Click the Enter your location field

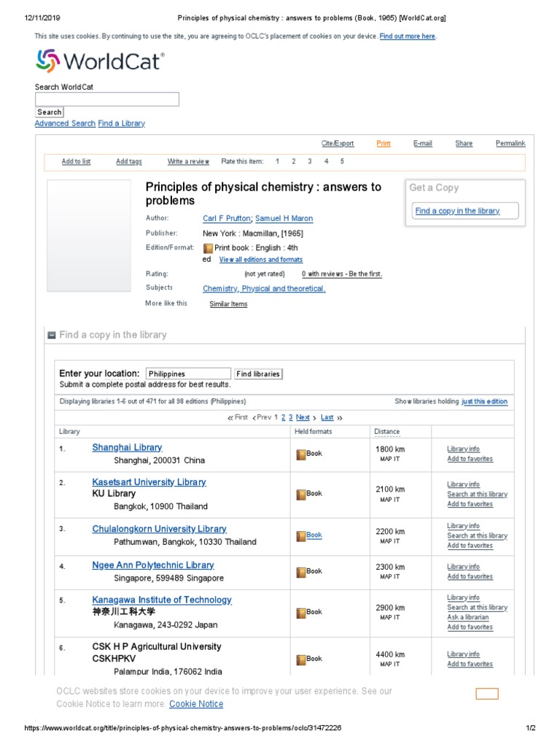tap(188, 373)
